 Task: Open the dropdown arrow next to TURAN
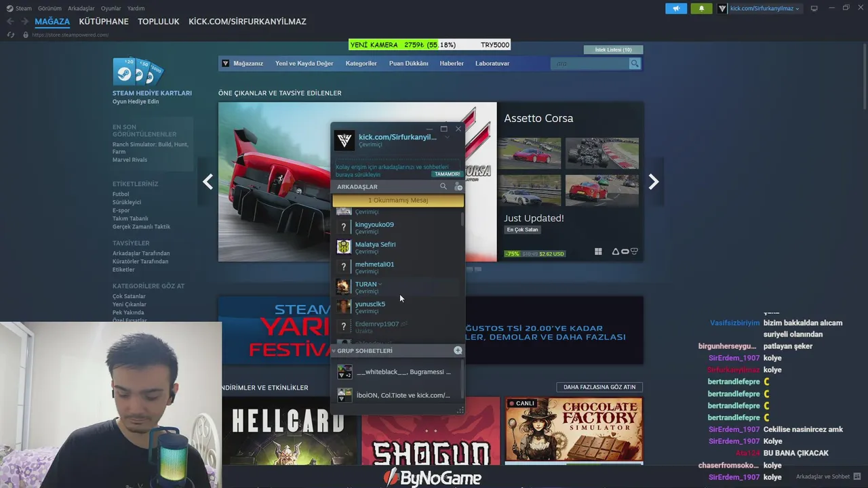point(380,284)
